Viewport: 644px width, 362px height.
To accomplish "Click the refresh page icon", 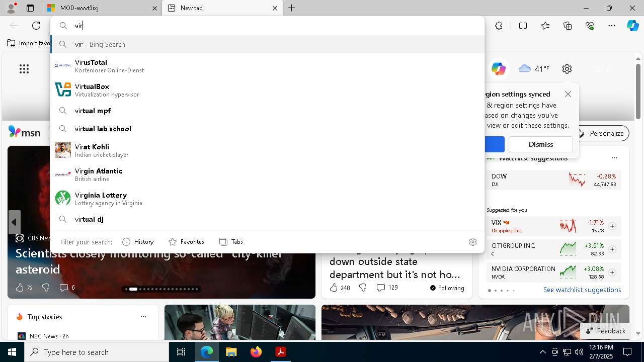I will coord(36,26).
